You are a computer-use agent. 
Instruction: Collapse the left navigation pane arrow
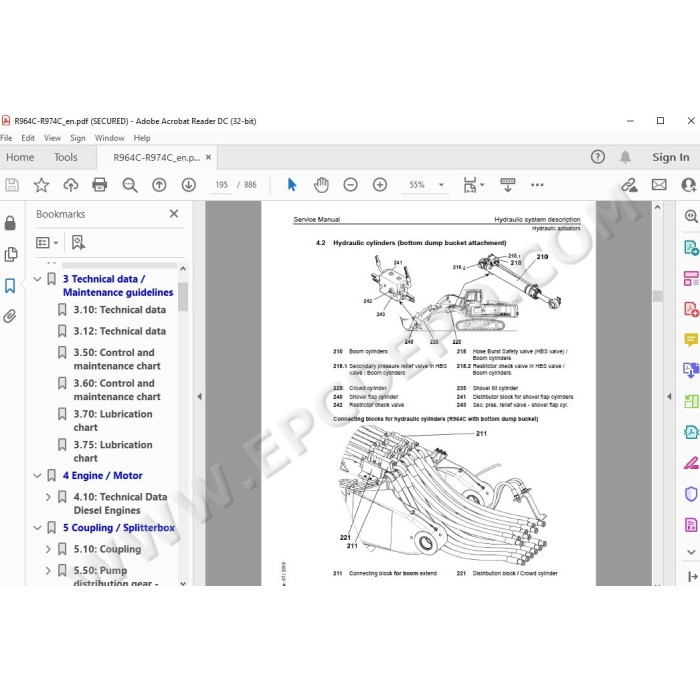[200, 396]
